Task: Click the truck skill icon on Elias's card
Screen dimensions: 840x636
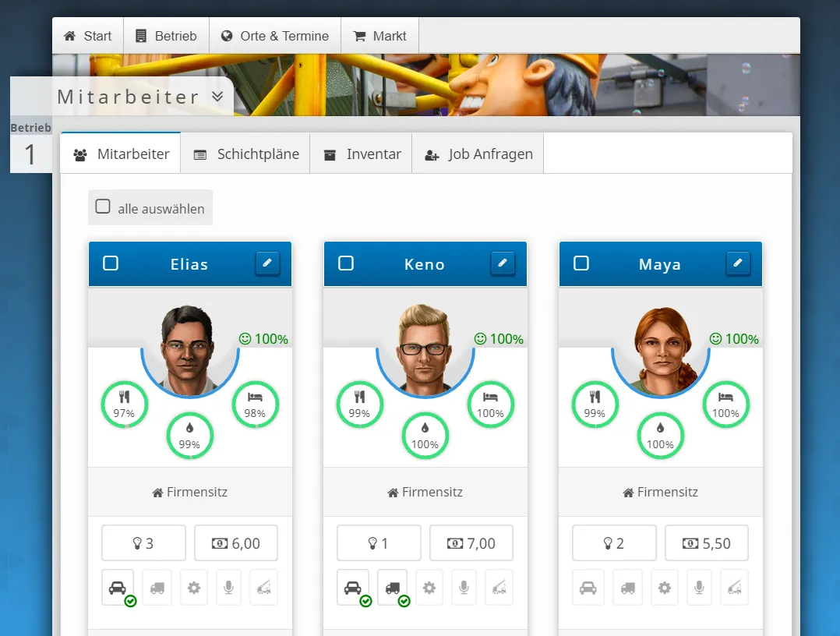Action: (157, 588)
